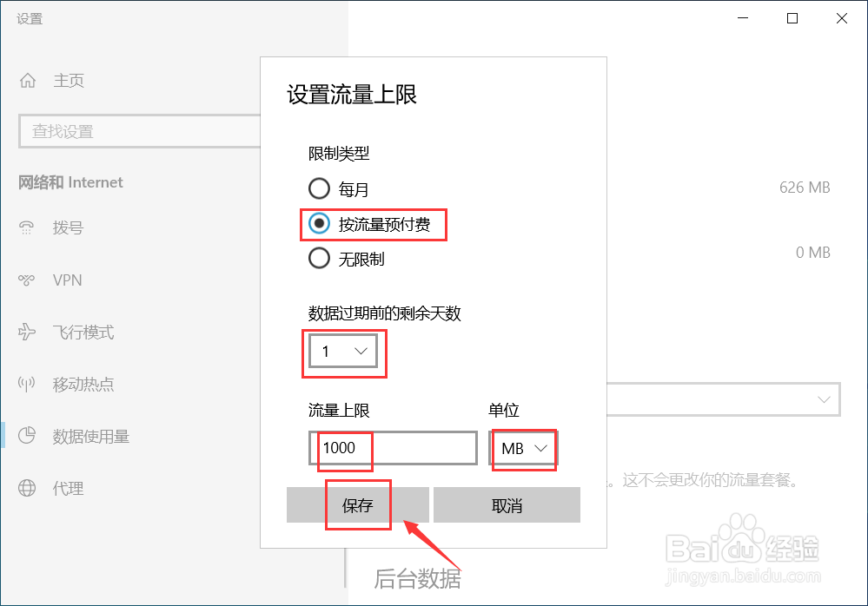Click the 网络和 Internet heading
Screen dimensions: 868x606
point(70,182)
